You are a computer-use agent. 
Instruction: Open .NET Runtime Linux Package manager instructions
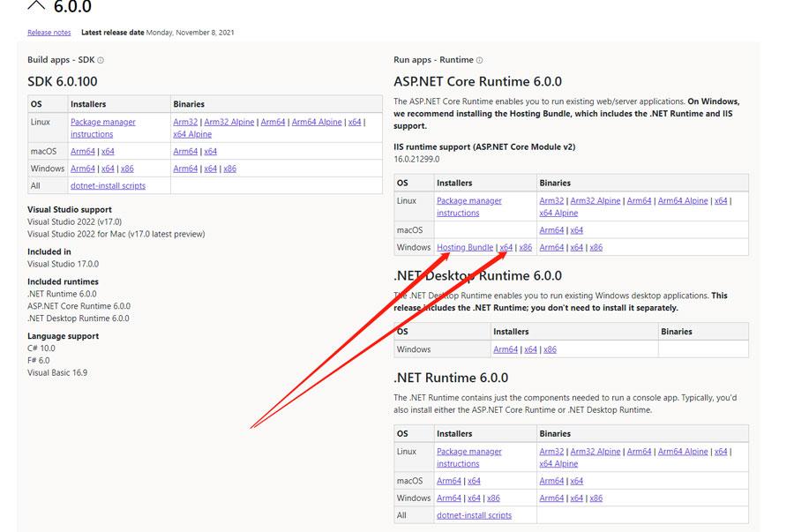[x=469, y=458]
